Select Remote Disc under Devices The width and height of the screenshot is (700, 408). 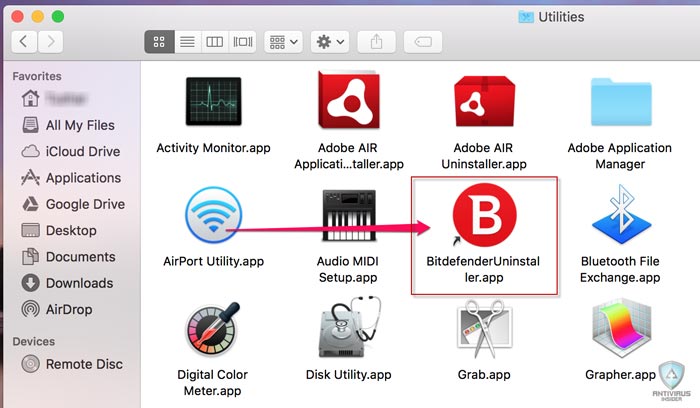click(72, 364)
